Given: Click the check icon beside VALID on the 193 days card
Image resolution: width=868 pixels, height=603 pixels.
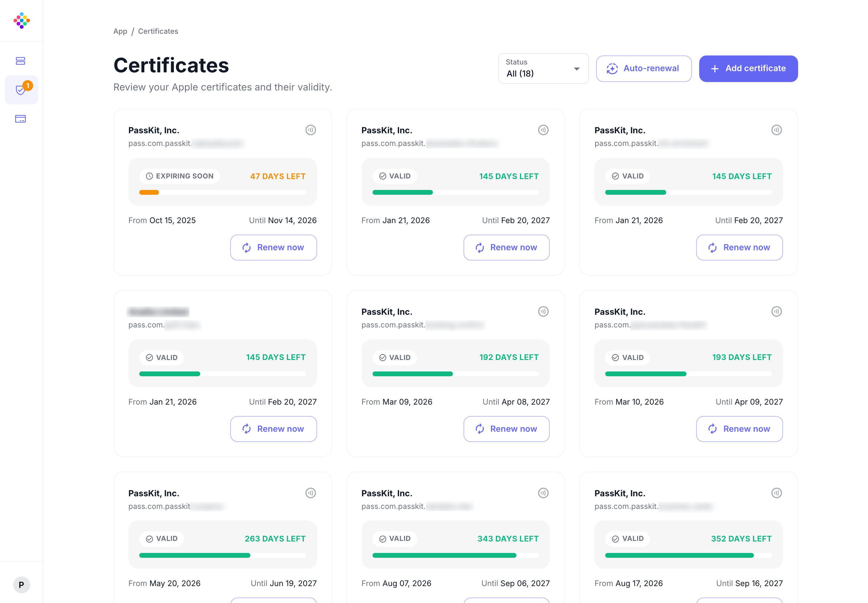Looking at the screenshot, I should [x=615, y=357].
